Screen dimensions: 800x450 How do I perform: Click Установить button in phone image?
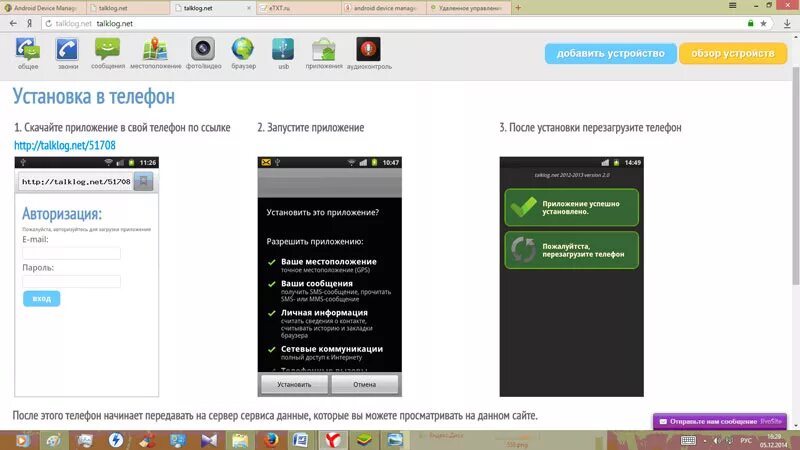point(294,384)
